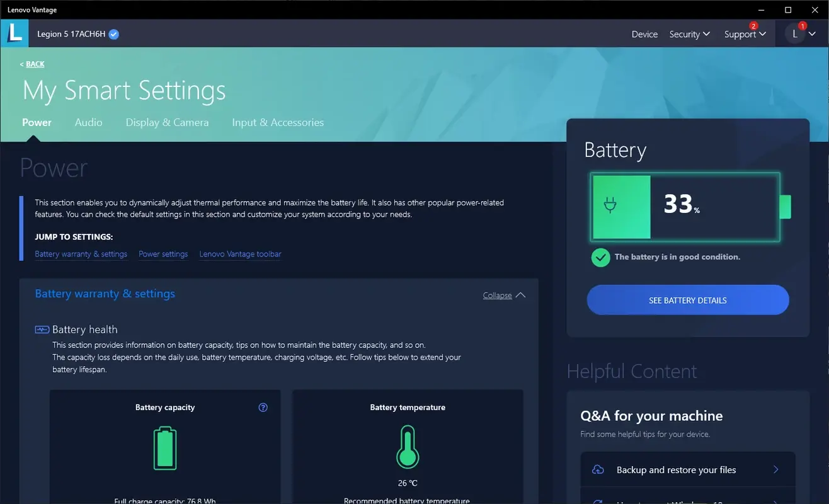Open the Support dropdown
This screenshot has height=504, width=829.
point(744,34)
